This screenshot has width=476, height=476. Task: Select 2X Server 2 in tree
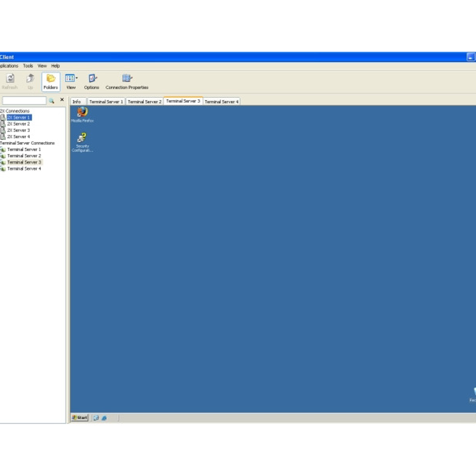[18, 124]
